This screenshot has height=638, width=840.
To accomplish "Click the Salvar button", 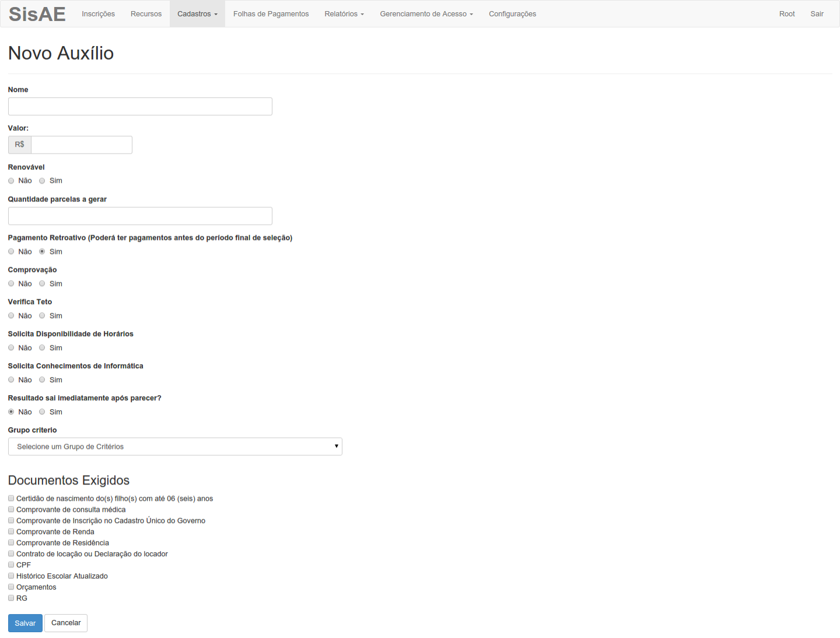I will 25,623.
